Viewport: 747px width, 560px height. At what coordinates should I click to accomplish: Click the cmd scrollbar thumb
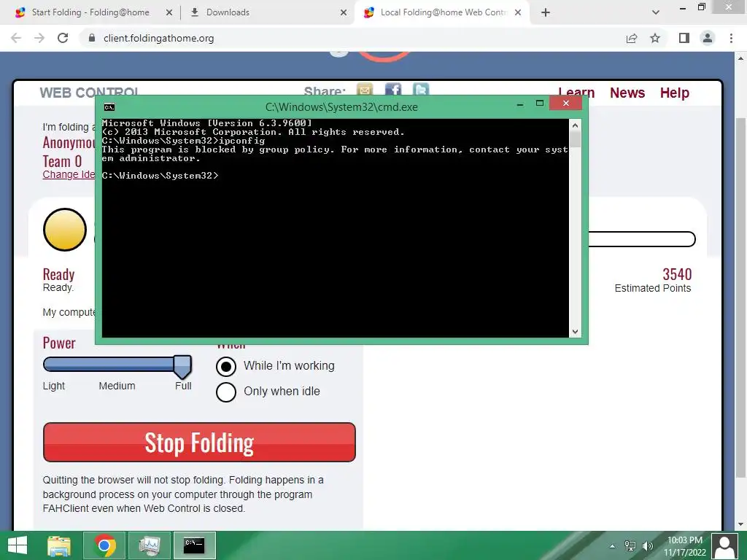tap(575, 139)
